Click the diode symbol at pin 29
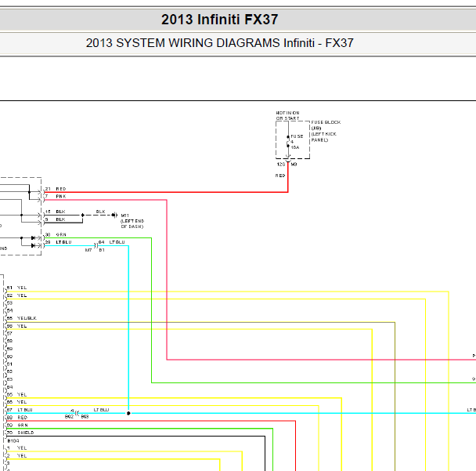The image size is (476, 471). (33, 245)
